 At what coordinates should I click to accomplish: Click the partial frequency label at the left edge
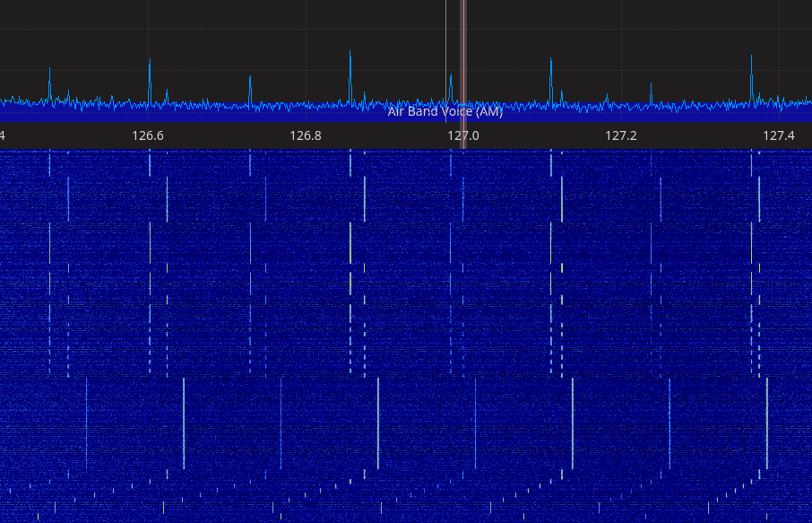click(x=3, y=135)
